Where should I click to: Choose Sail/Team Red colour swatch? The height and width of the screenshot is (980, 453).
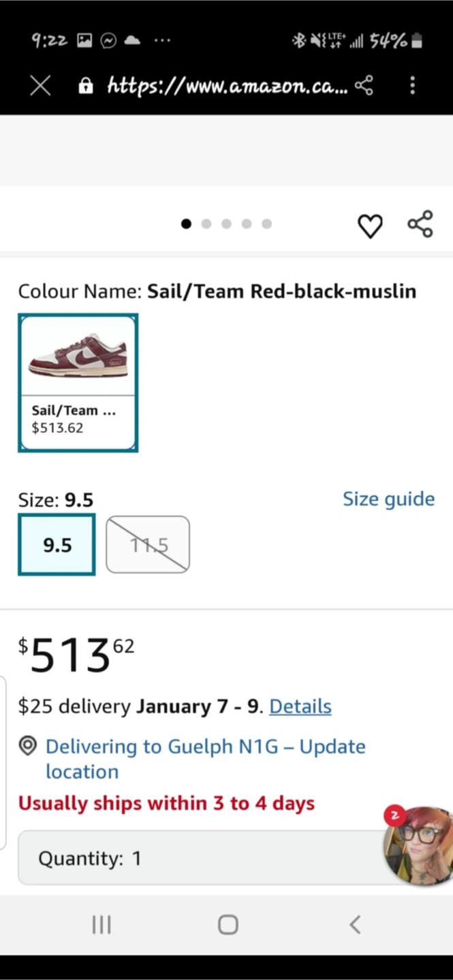78,382
